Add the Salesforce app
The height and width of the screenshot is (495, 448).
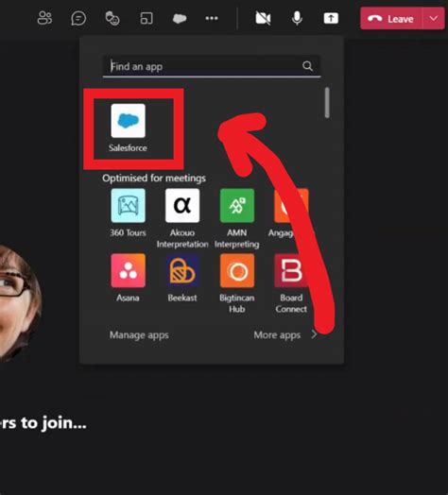pos(128,128)
